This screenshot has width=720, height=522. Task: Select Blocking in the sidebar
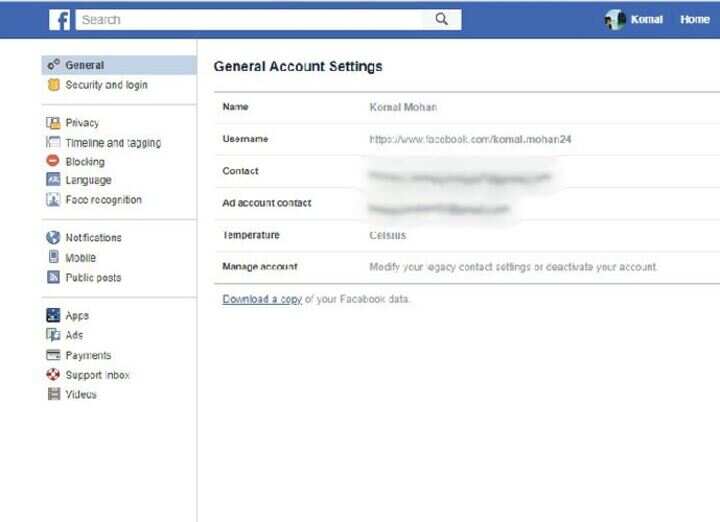(85, 162)
